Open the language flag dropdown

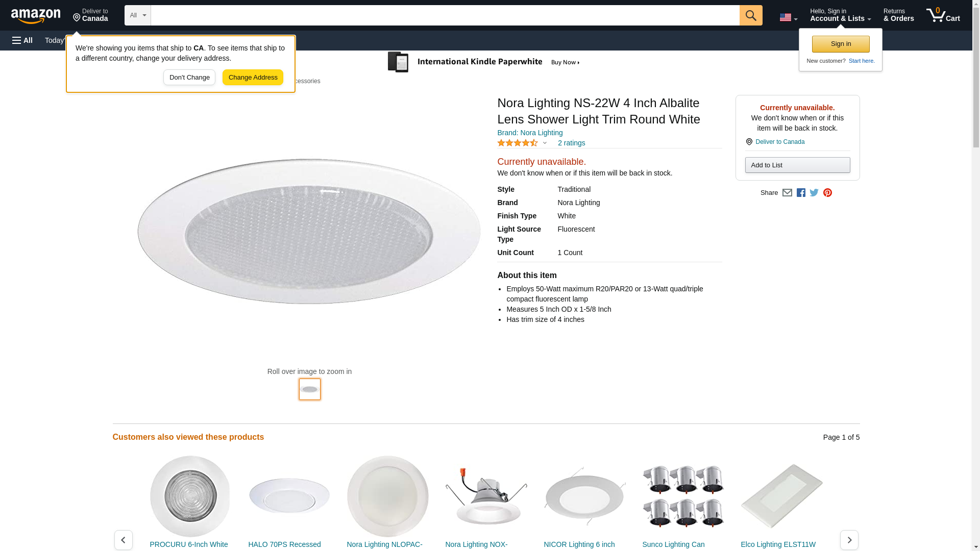coord(788,17)
